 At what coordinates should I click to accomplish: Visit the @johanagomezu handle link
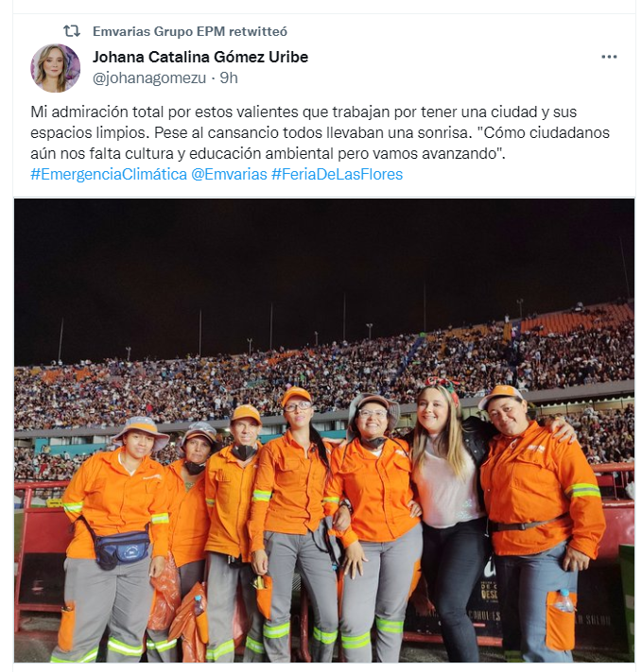click(149, 78)
